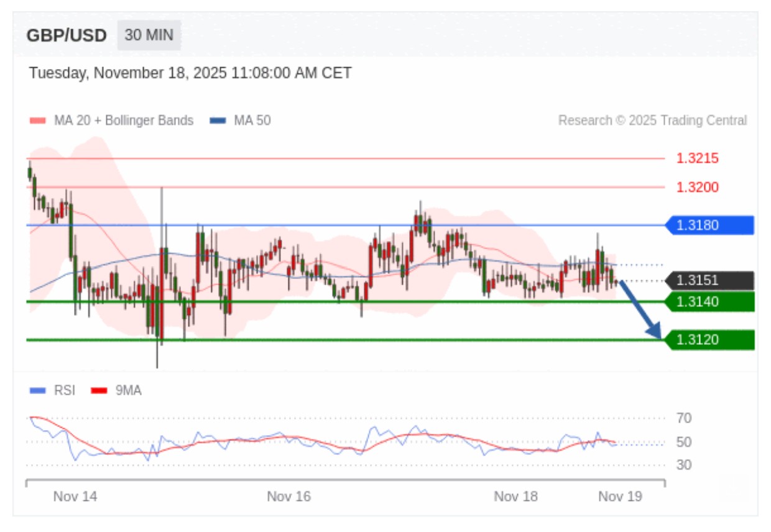Click the Nov 18 date on time axis
This screenshot has width=771, height=532.
(x=515, y=497)
